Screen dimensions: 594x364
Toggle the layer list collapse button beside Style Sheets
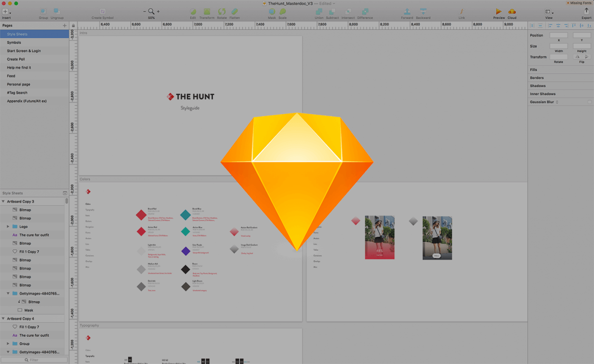click(65, 193)
